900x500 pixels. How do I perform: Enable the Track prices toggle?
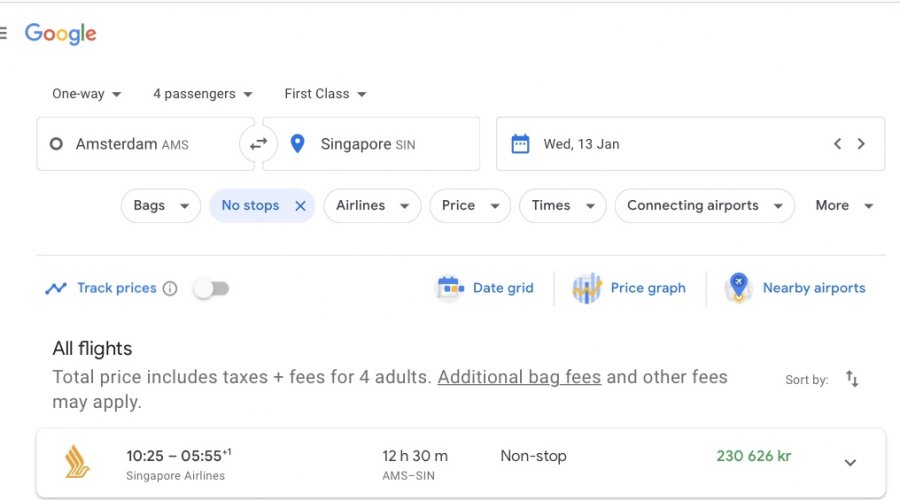pos(211,289)
